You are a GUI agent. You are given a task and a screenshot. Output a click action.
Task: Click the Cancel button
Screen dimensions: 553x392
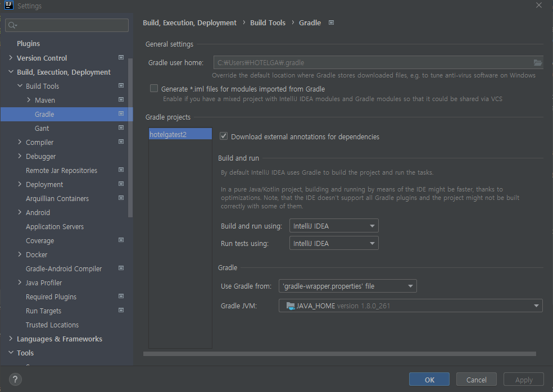477,379
